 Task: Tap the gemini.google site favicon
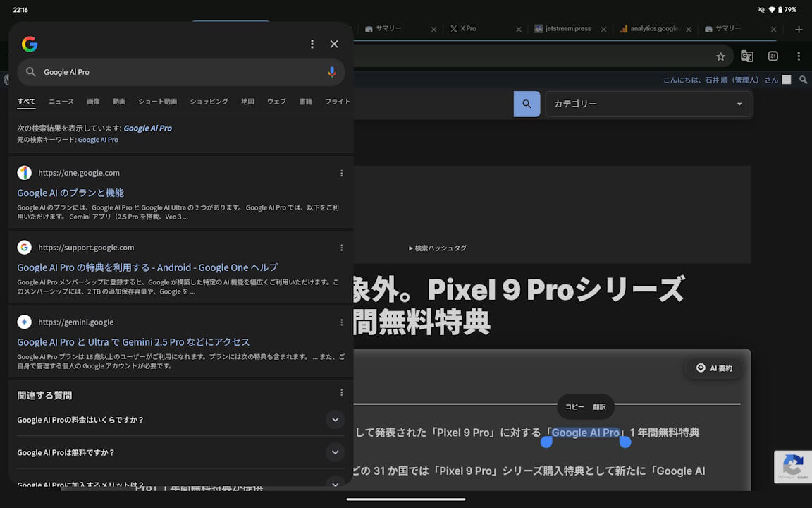pos(25,322)
